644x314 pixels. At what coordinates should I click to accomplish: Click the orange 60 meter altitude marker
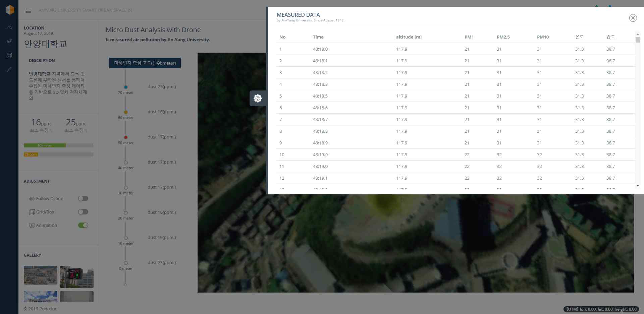pos(126,112)
